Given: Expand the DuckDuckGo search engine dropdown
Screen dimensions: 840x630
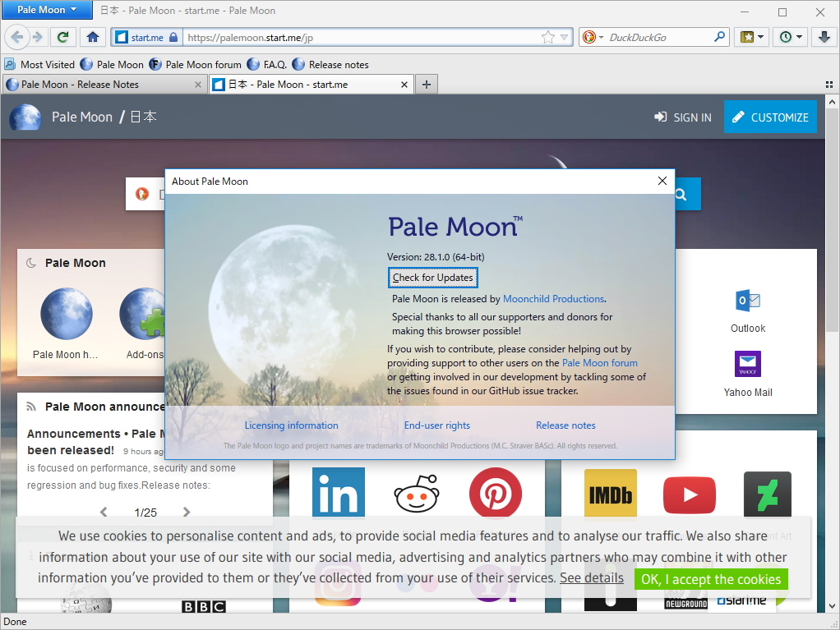Looking at the screenshot, I should click(x=601, y=37).
